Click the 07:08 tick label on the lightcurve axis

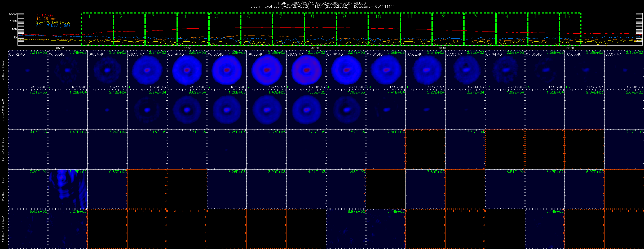point(570,48)
